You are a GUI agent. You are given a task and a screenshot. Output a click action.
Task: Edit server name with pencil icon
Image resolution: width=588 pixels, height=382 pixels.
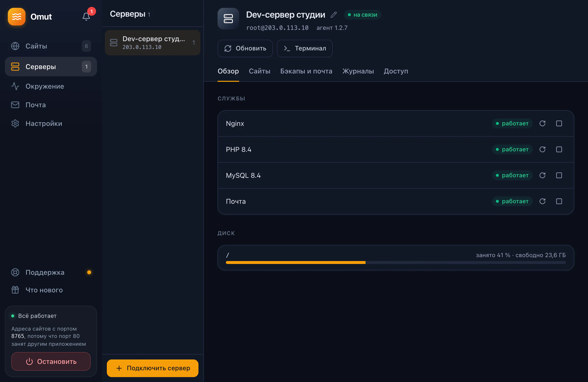click(x=333, y=15)
